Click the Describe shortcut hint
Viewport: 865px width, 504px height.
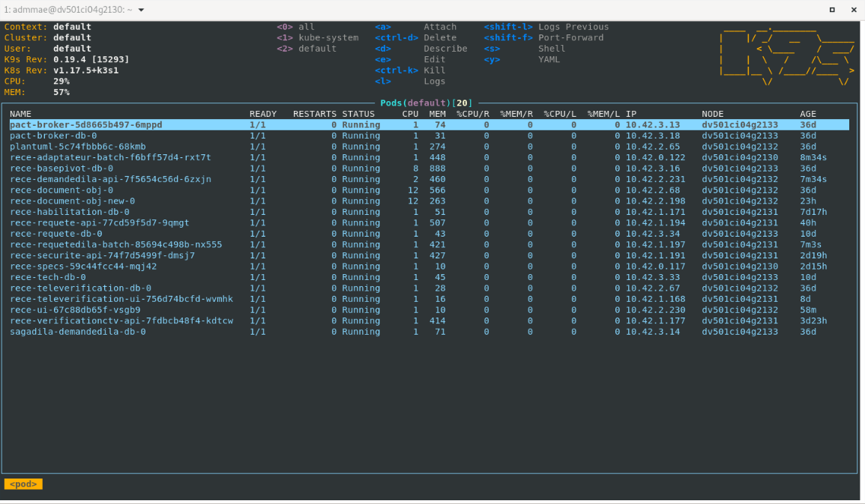tap(421, 49)
